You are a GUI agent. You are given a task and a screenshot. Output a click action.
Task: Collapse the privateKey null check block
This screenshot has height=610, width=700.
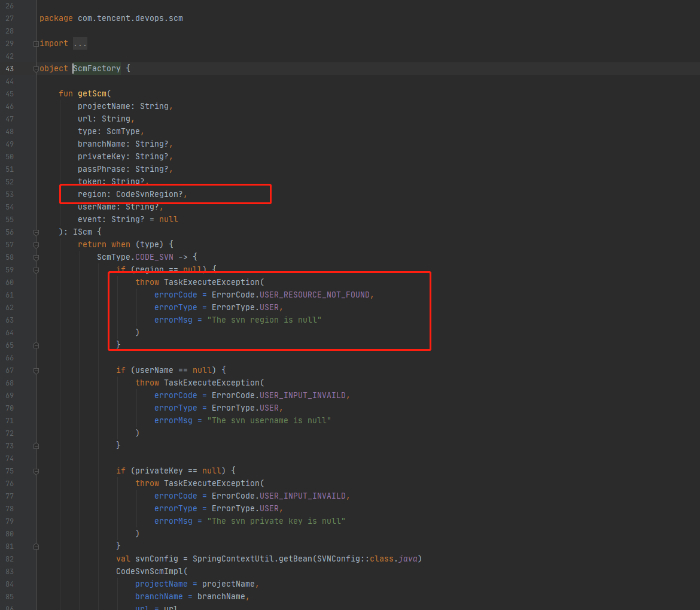click(36, 471)
